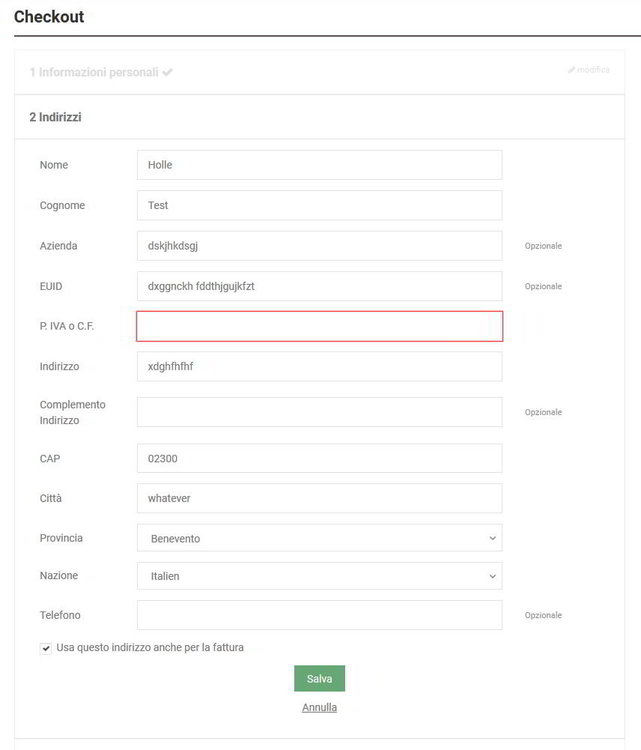Click the CAP field showing 02300

point(319,458)
